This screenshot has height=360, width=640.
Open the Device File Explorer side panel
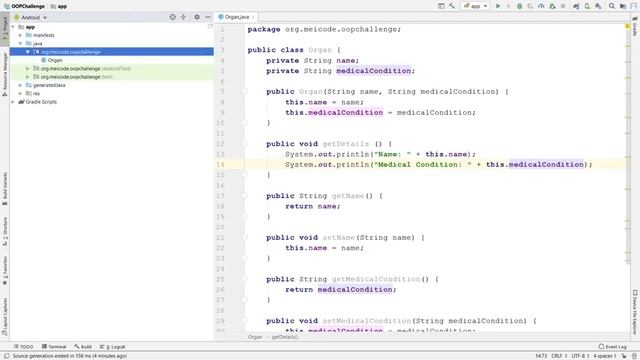tap(635, 312)
